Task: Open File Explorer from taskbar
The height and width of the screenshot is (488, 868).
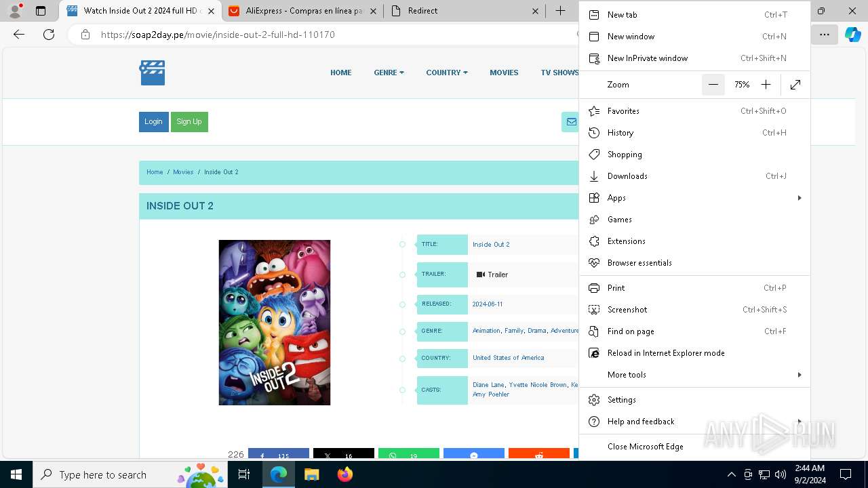Action: tap(311, 474)
